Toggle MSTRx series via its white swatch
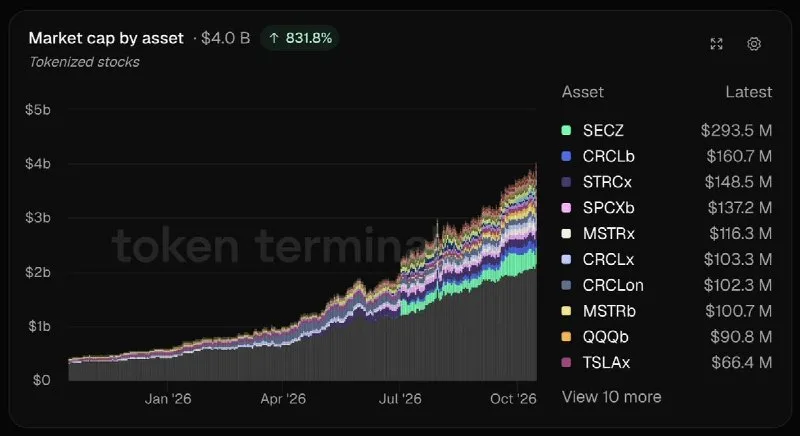This screenshot has width=800, height=436. pyautogui.click(x=566, y=234)
